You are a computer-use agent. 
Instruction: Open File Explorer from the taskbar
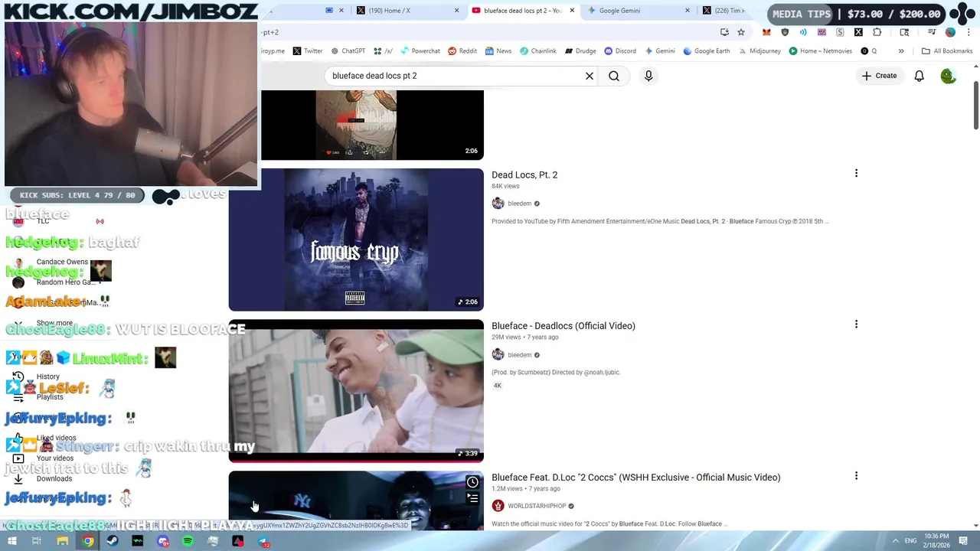pyautogui.click(x=62, y=541)
